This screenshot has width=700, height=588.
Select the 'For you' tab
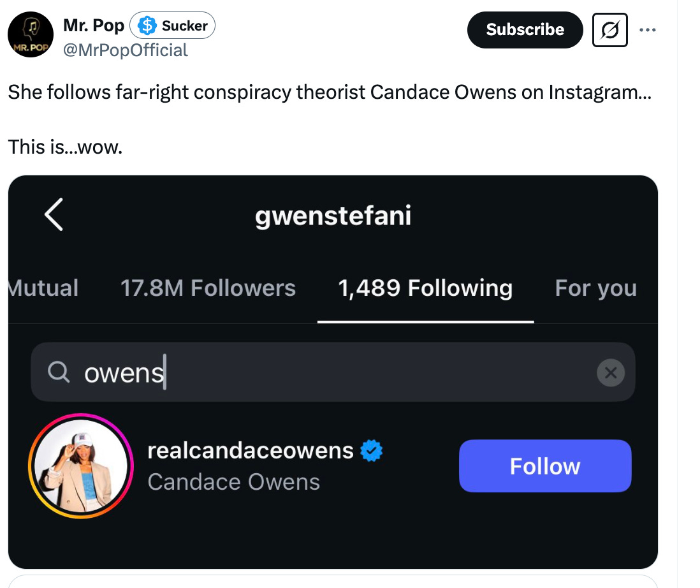tap(595, 288)
